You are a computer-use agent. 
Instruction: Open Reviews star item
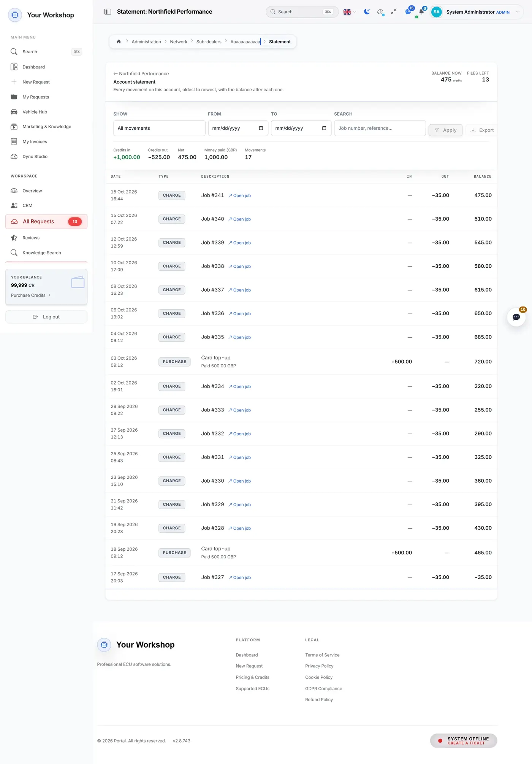pyautogui.click(x=46, y=238)
